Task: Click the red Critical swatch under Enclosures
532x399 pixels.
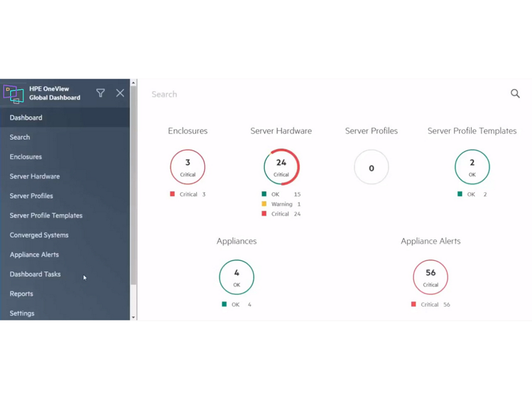Action: coord(172,194)
